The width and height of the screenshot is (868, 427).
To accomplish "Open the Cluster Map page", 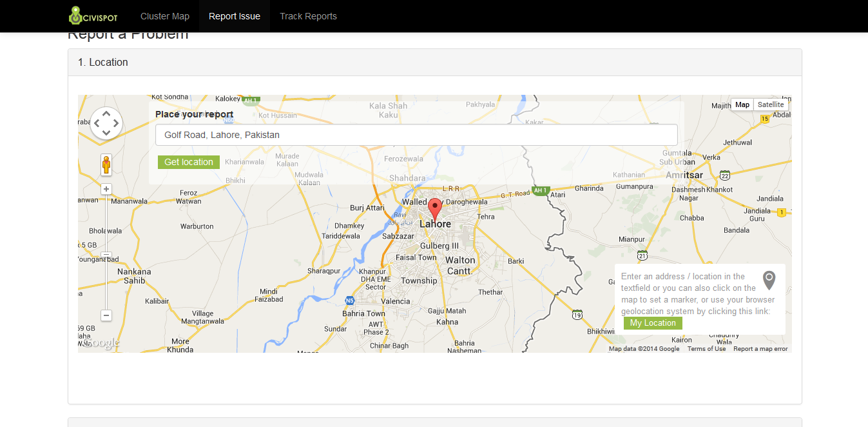I will (x=165, y=16).
